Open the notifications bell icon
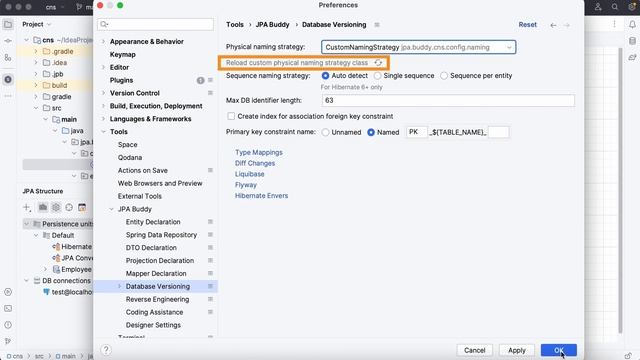 point(632,24)
